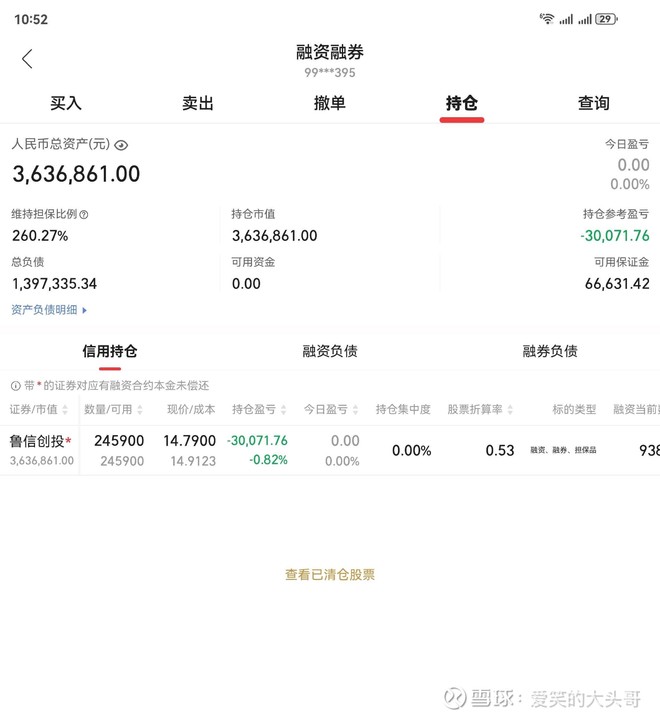The width and height of the screenshot is (660, 719).
Task: Toggle total assets visibility eye icon
Action: coord(121,145)
